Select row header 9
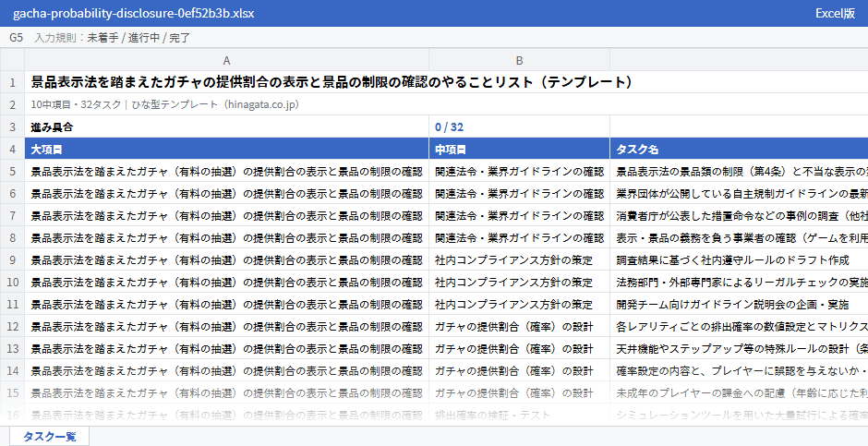The image size is (868, 446). click(12, 260)
